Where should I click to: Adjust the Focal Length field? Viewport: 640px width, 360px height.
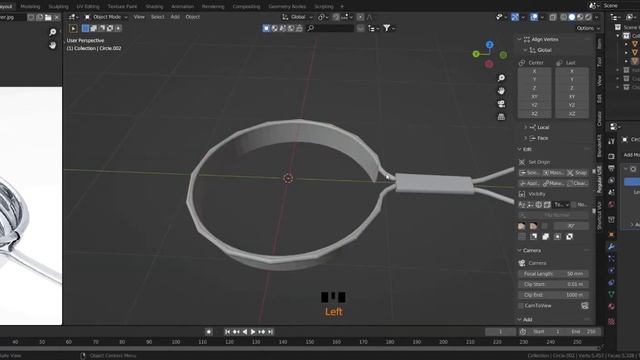[553, 274]
